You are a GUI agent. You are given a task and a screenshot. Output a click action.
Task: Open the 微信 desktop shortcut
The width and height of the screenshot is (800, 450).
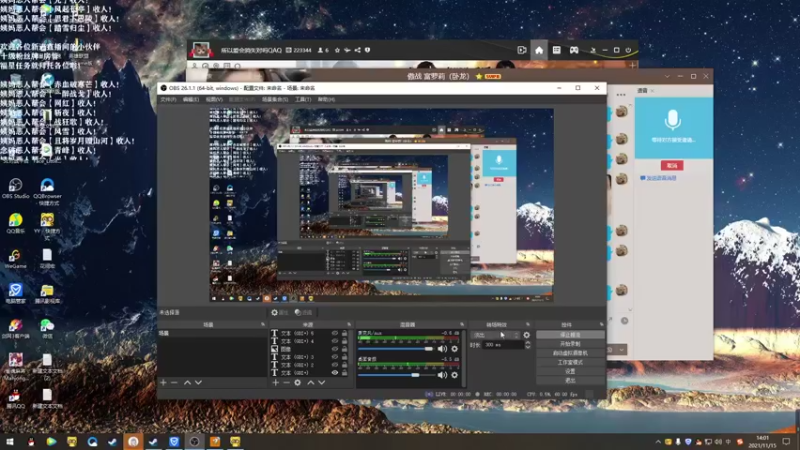[47, 329]
